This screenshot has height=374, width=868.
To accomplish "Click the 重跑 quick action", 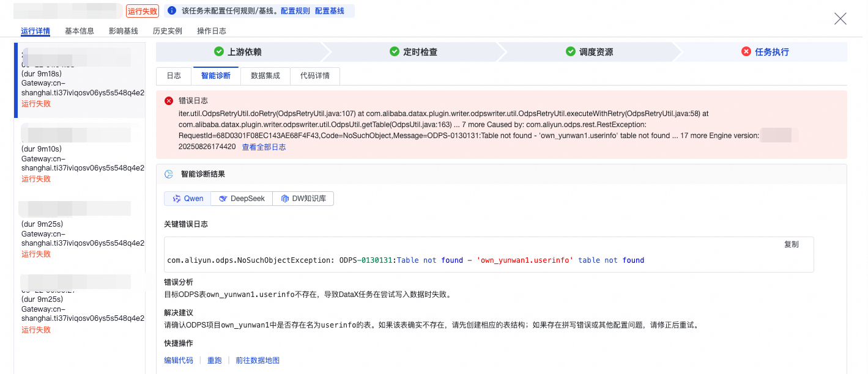I will pyautogui.click(x=215, y=361).
